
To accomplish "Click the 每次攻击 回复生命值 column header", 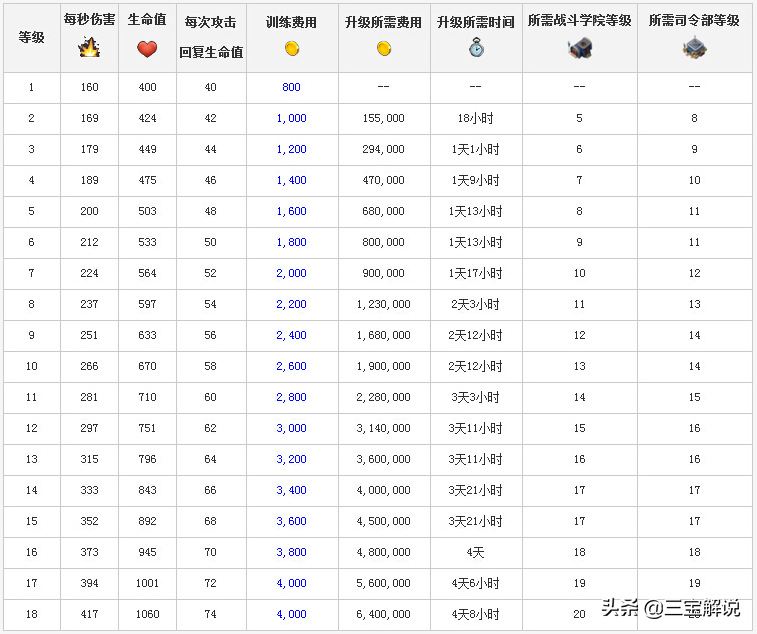I will click(x=211, y=37).
